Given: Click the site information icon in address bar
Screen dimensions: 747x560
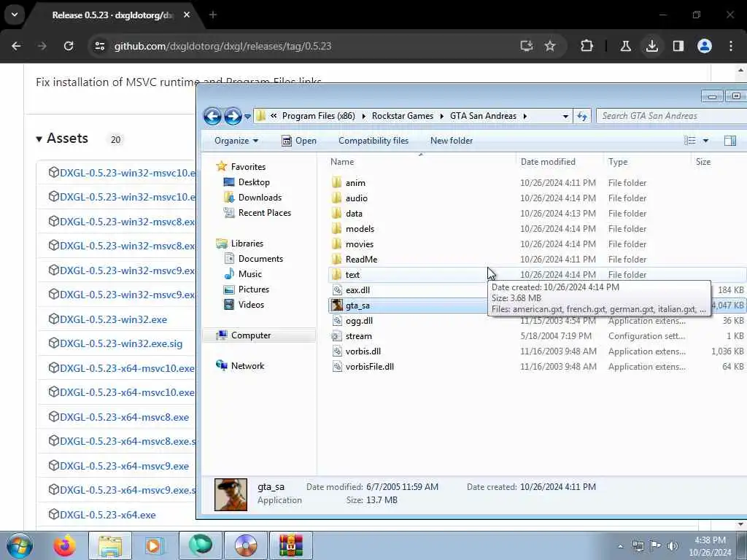Looking at the screenshot, I should point(99,46).
